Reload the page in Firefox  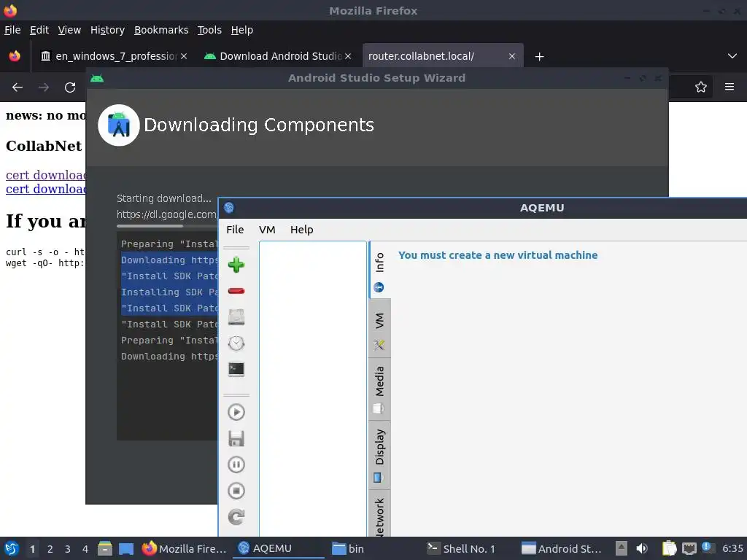click(x=70, y=87)
